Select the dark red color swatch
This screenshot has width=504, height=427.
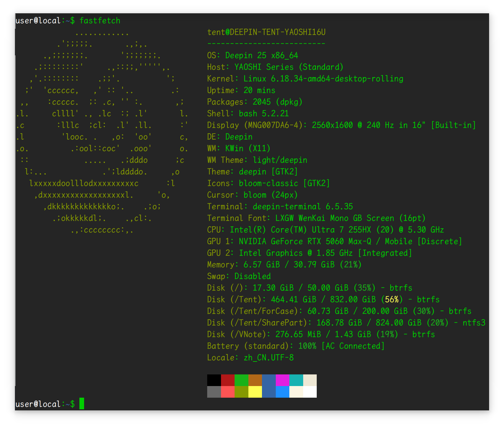tap(228, 380)
